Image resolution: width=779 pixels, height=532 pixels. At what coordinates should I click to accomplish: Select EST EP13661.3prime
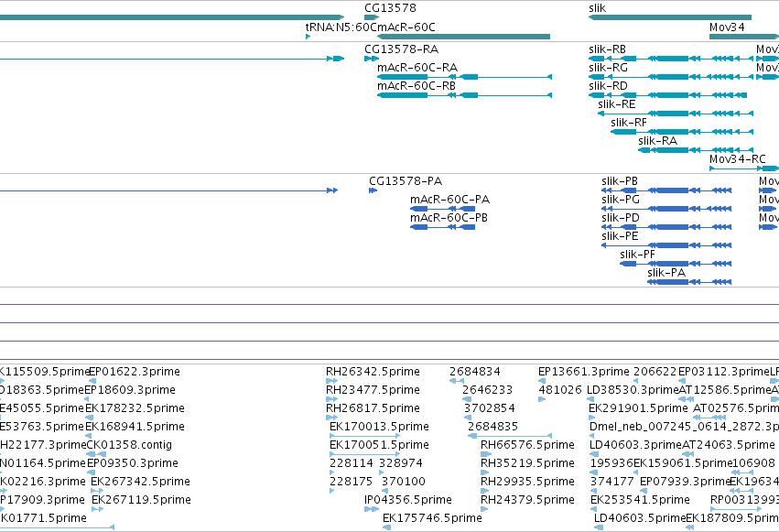(x=542, y=381)
